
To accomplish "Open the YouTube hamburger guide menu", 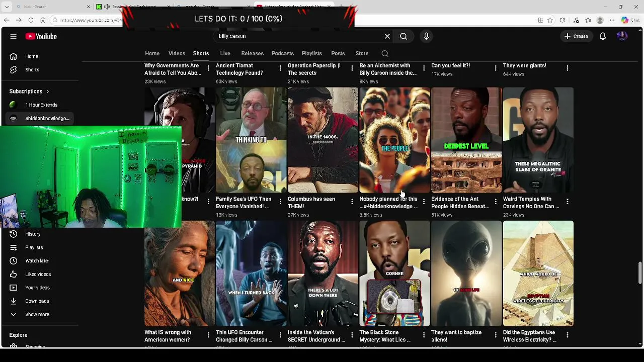I will pyautogui.click(x=14, y=36).
